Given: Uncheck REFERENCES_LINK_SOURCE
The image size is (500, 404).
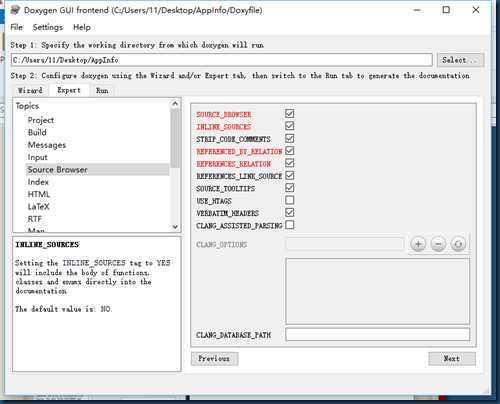Looking at the screenshot, I should point(290,175).
